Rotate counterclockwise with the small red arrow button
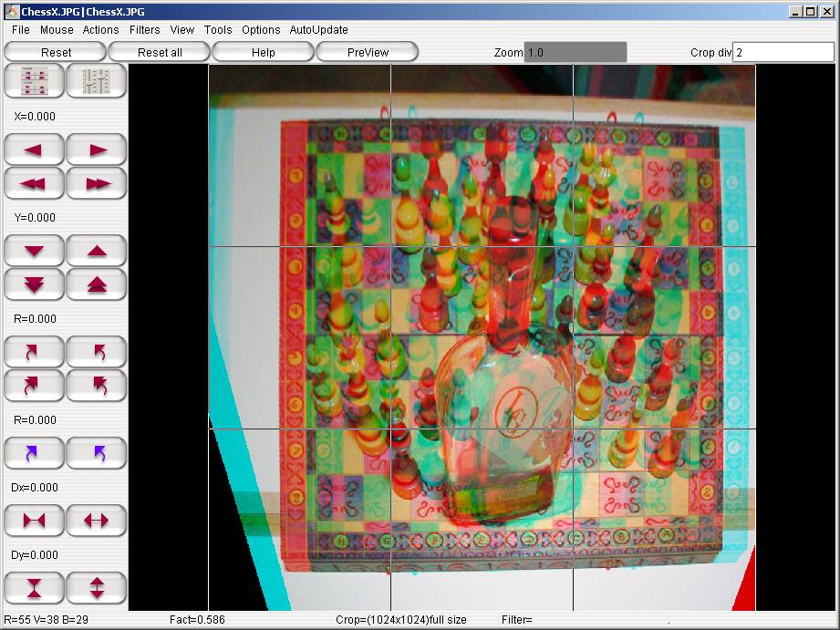The image size is (840, 630). click(x=97, y=352)
